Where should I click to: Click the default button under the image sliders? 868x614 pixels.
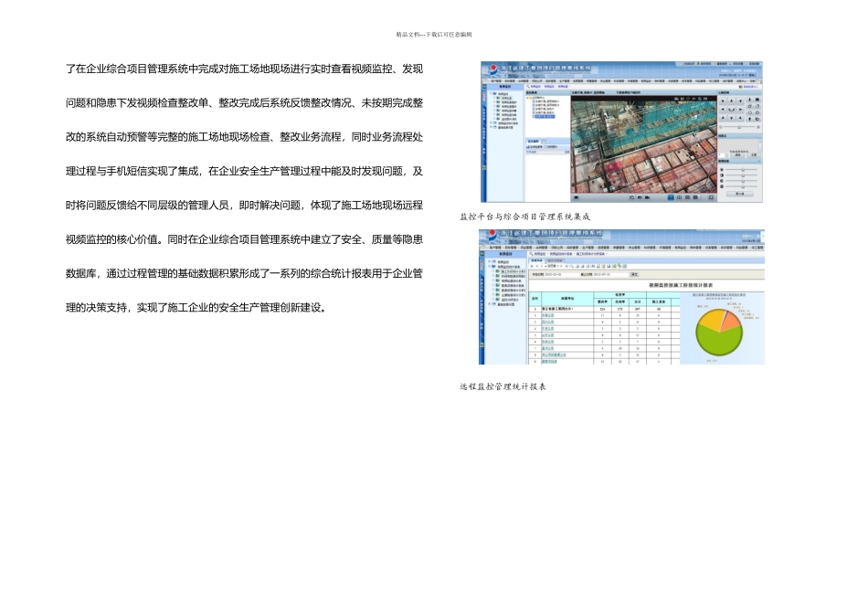(x=739, y=194)
